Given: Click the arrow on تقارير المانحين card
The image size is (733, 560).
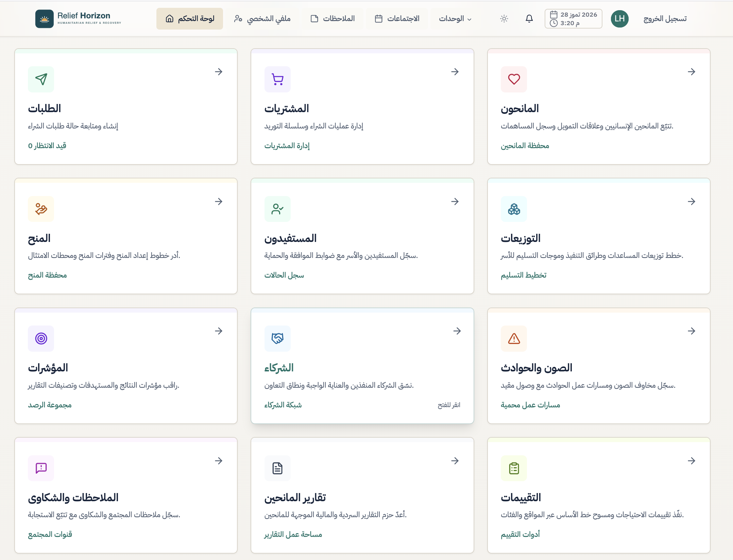Looking at the screenshot, I should tap(455, 461).
